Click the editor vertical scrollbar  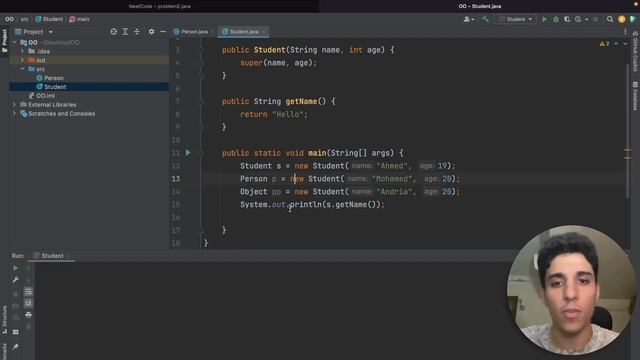pos(627,131)
